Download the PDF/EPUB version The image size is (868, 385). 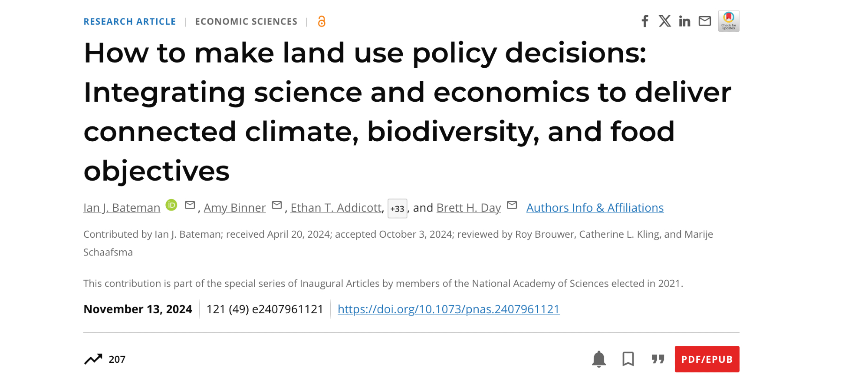tap(707, 359)
